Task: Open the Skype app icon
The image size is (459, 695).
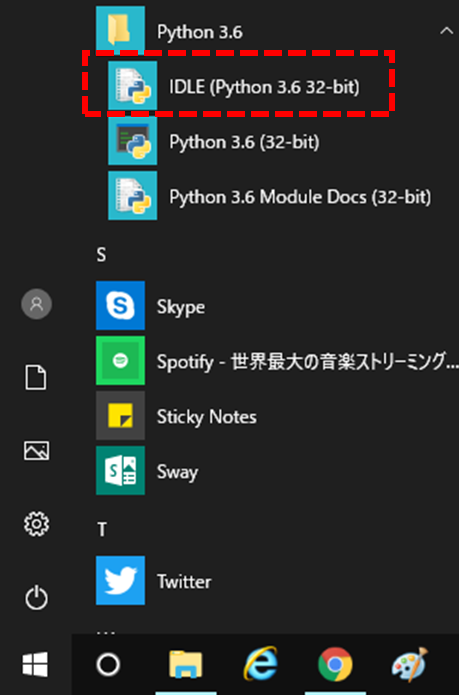Action: point(120,305)
